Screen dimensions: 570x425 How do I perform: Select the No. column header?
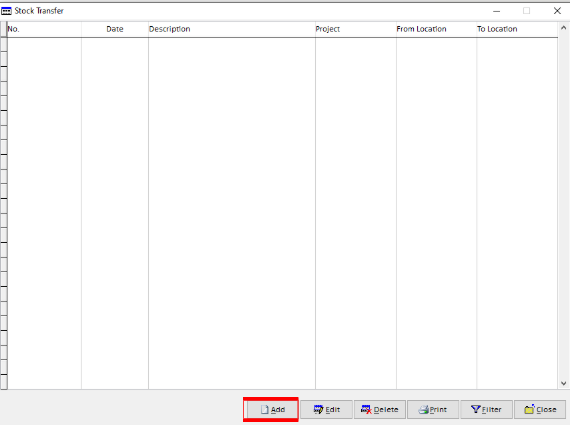point(44,29)
